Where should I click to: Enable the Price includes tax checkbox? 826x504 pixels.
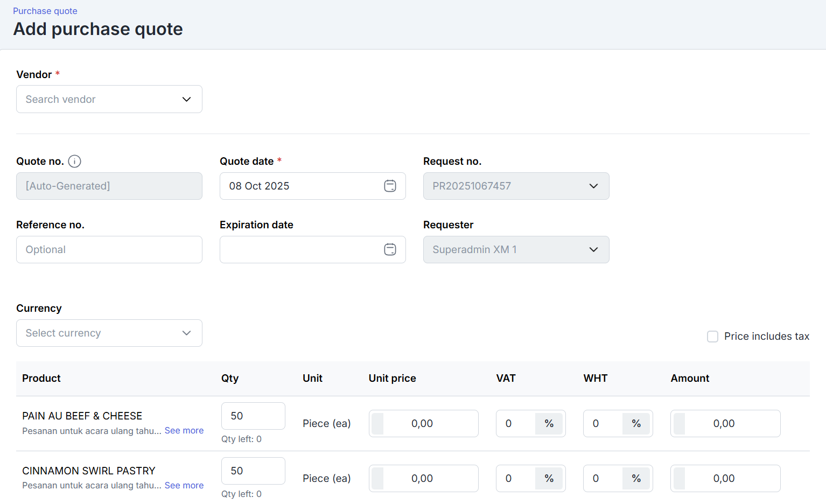pos(712,337)
